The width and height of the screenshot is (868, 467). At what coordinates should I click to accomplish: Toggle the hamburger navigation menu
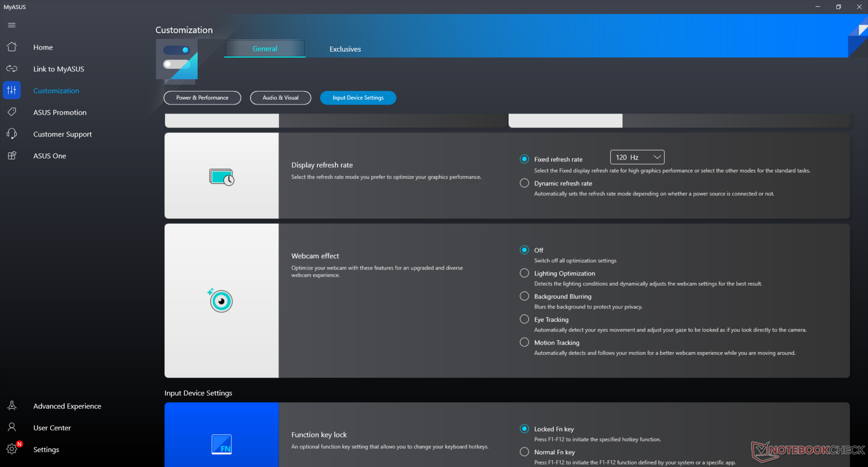click(x=12, y=25)
